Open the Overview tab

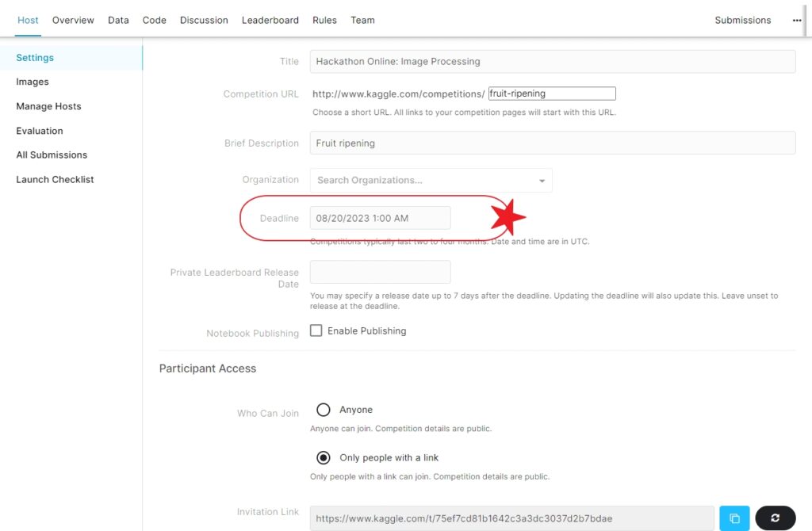73,21
